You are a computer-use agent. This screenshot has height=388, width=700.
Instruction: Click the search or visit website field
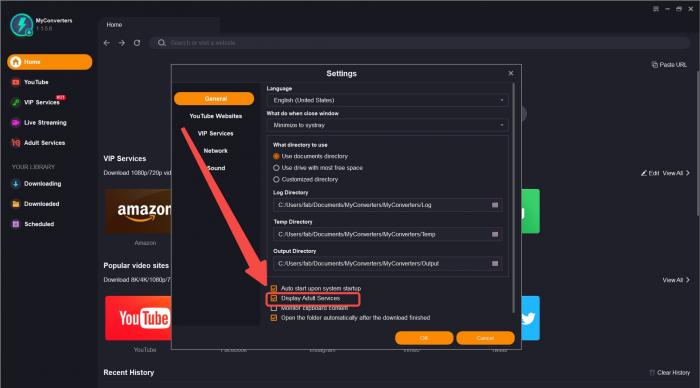click(420, 43)
